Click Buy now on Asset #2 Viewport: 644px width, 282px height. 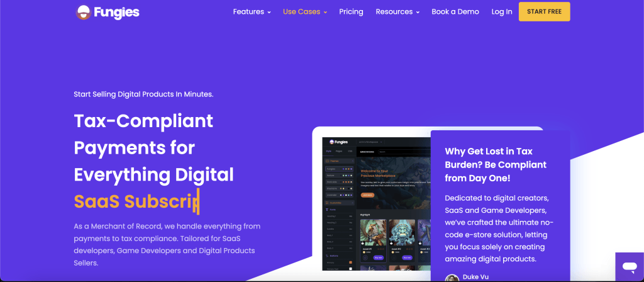coord(408,257)
